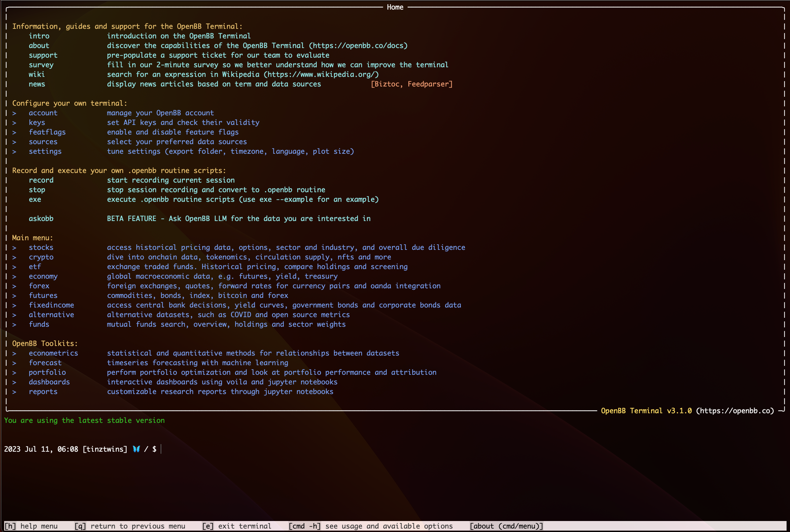The height and width of the screenshot is (532, 790).
Task: Click the 'OpenBB Toolkits:' section heading
Action: [x=45, y=344]
